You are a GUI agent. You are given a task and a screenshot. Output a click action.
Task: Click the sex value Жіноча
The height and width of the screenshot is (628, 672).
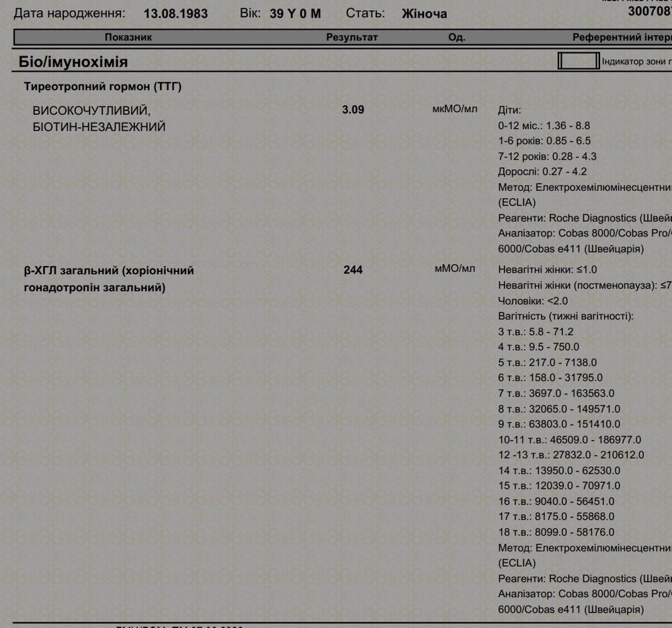(x=424, y=13)
